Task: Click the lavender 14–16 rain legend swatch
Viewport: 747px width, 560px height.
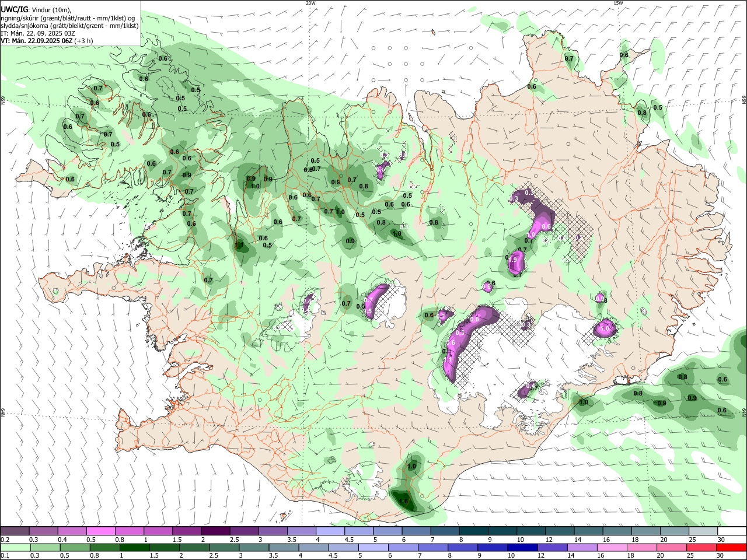Action: point(582,547)
